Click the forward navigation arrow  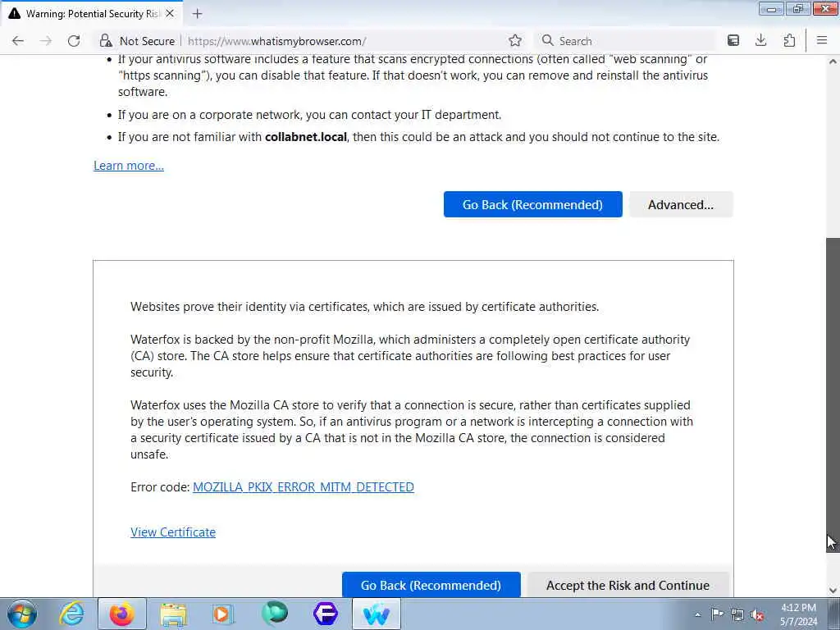coord(46,41)
